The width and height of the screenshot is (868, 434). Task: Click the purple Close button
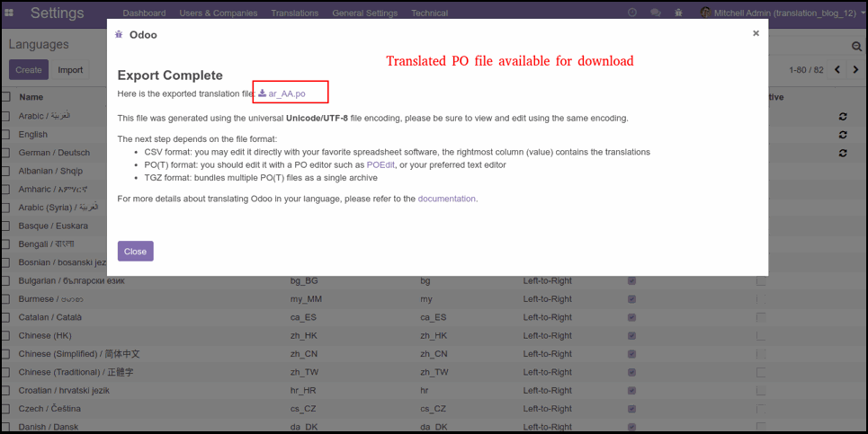coord(135,251)
